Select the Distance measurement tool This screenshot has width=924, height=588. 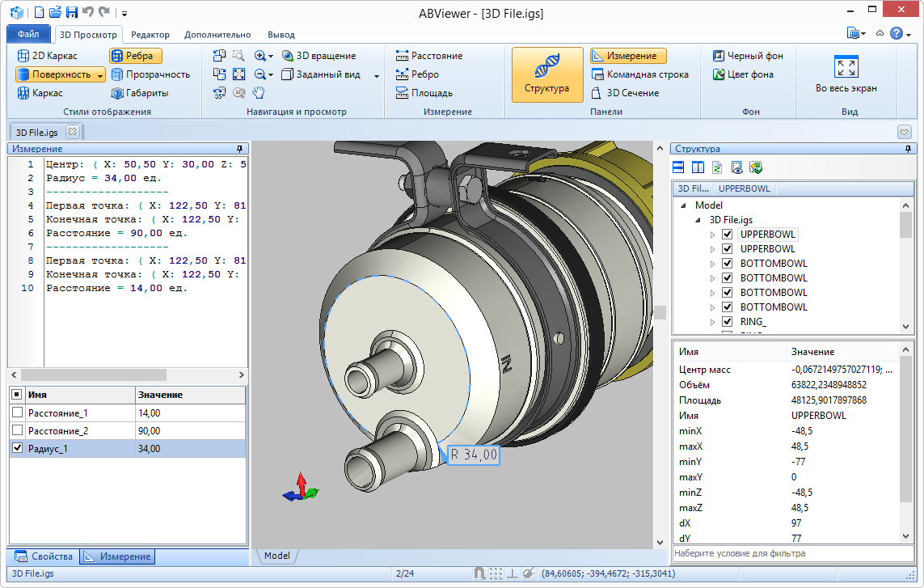[x=428, y=56]
